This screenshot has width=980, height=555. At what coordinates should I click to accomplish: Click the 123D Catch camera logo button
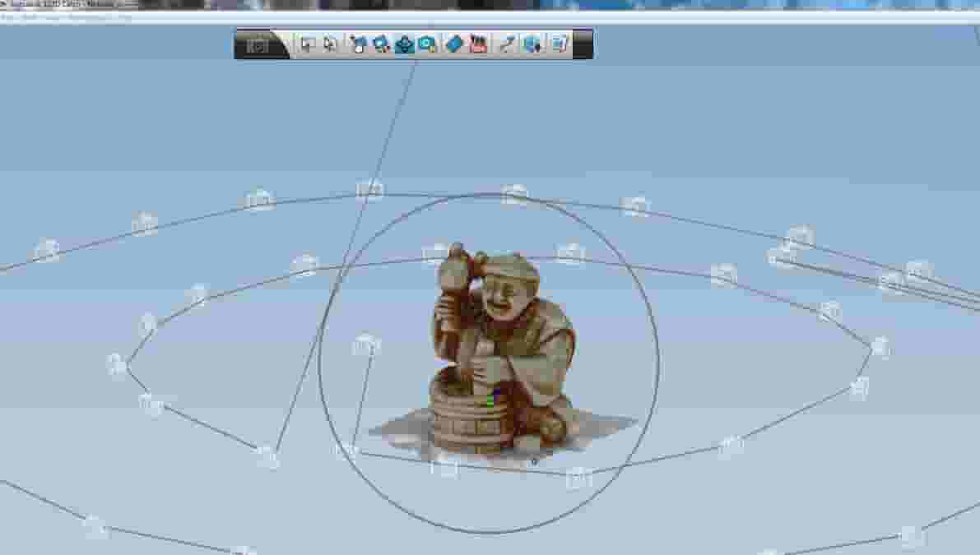257,46
